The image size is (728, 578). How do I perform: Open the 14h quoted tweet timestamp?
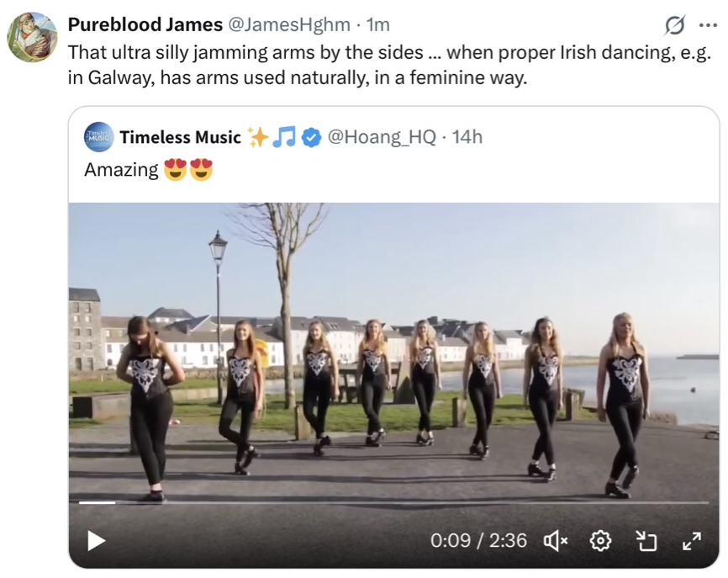[467, 137]
